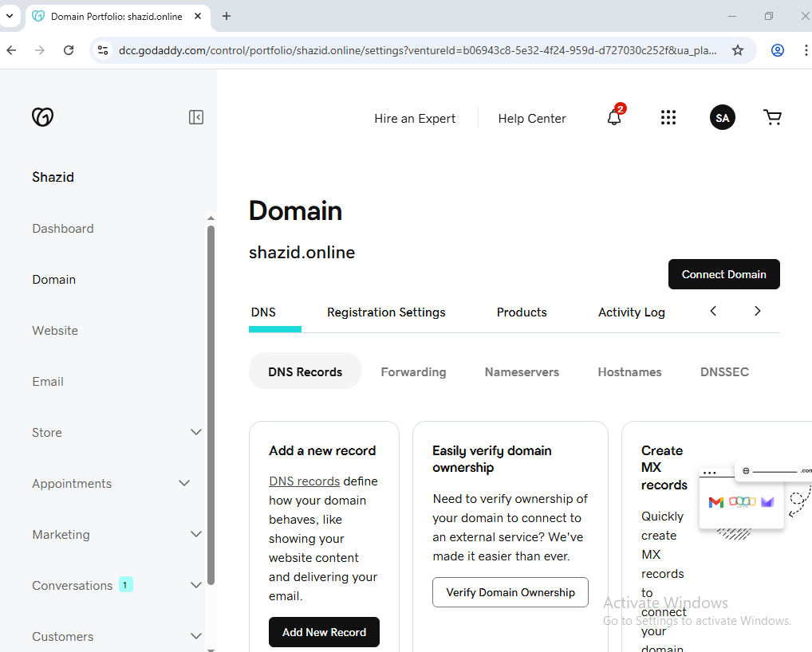Open the SA account avatar

[722, 117]
